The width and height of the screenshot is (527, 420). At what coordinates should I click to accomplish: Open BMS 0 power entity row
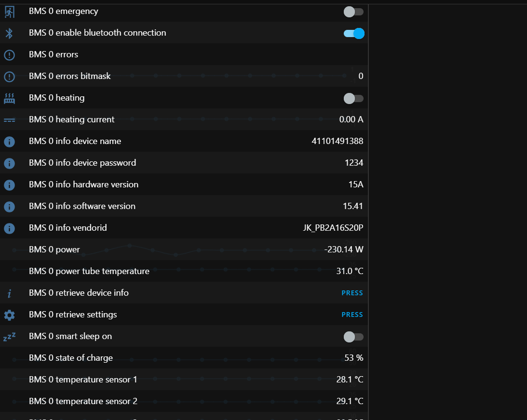pos(184,249)
